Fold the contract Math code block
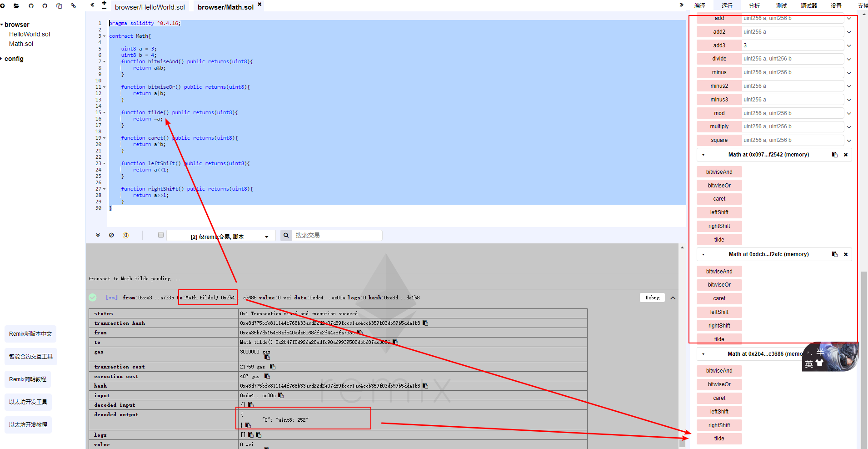The height and width of the screenshot is (449, 868). [105, 36]
